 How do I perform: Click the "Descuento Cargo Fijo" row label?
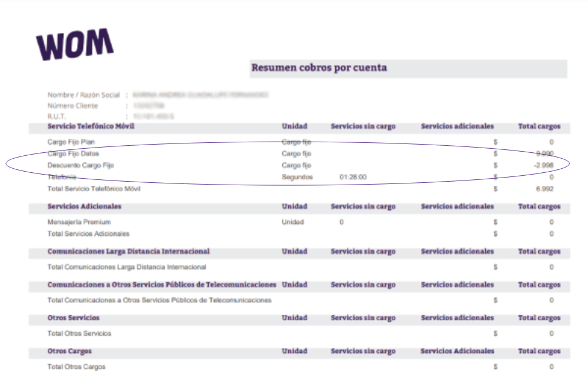(81, 166)
